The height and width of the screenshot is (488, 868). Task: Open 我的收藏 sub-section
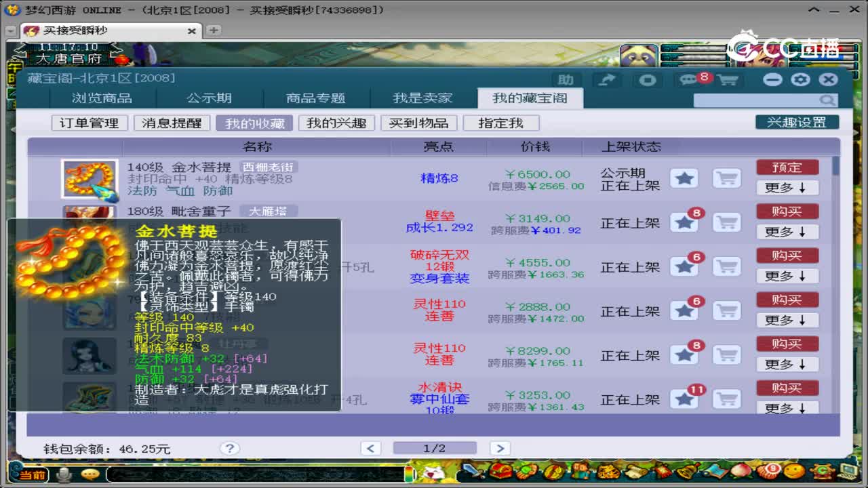tap(254, 123)
